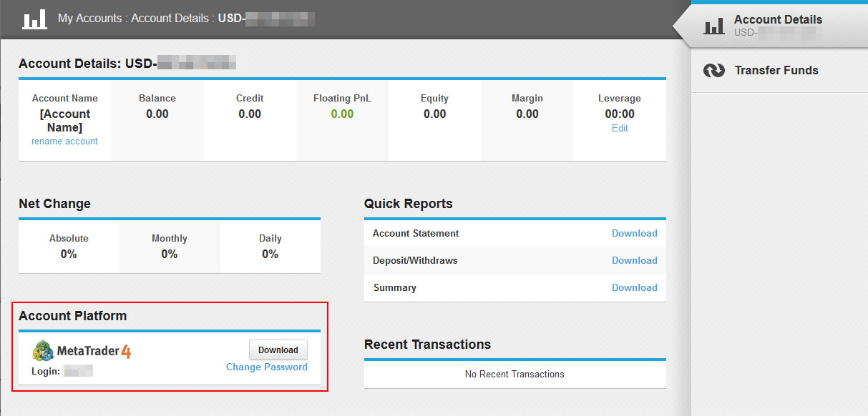Click the Account Details sidebar chart icon
The height and width of the screenshot is (416, 868).
pos(714,26)
